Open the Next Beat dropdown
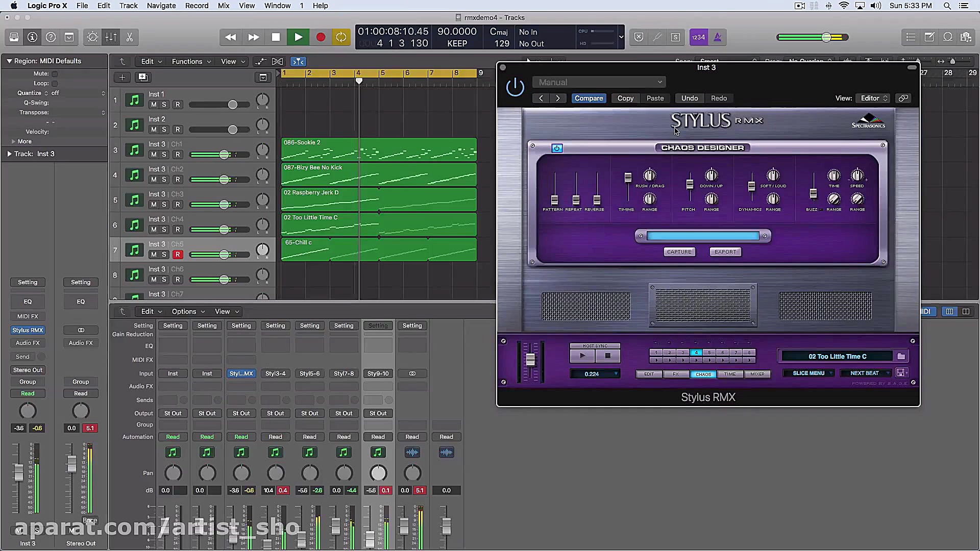The width and height of the screenshot is (980, 551). point(865,373)
